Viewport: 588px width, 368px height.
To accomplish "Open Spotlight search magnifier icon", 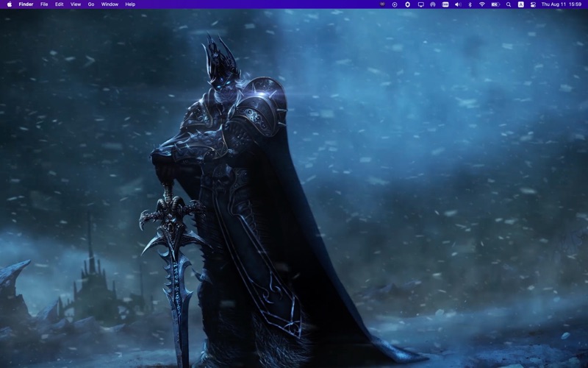I will click(x=509, y=4).
